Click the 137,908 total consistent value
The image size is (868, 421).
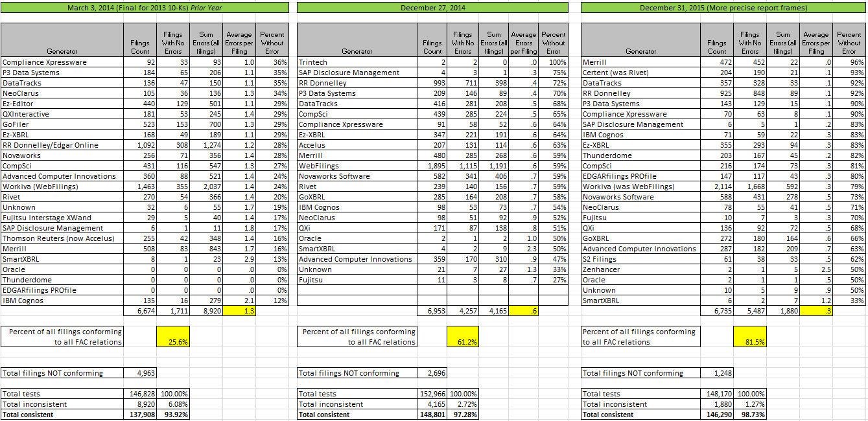[x=140, y=415]
